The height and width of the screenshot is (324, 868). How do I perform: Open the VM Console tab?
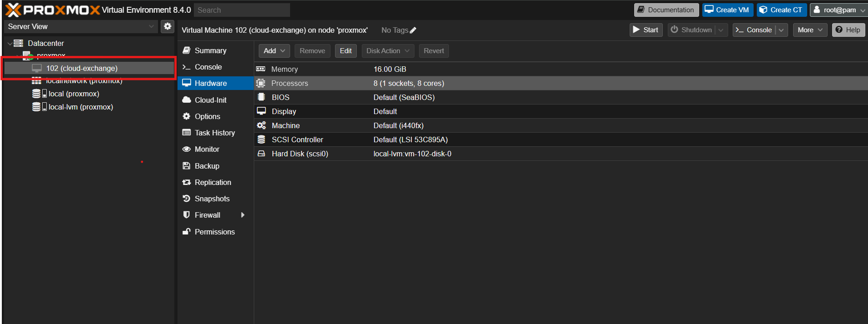pos(216,67)
